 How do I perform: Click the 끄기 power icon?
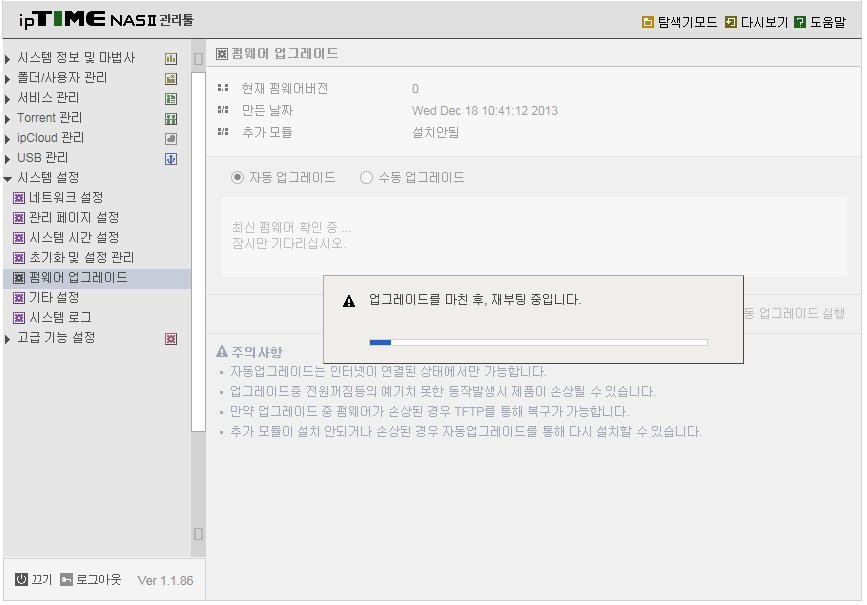(x=21, y=579)
